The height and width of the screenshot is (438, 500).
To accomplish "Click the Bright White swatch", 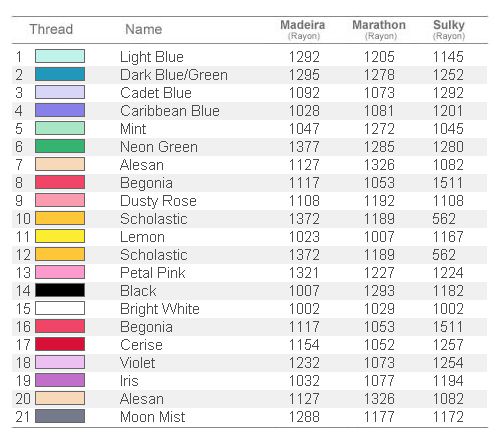I will 60,308.
